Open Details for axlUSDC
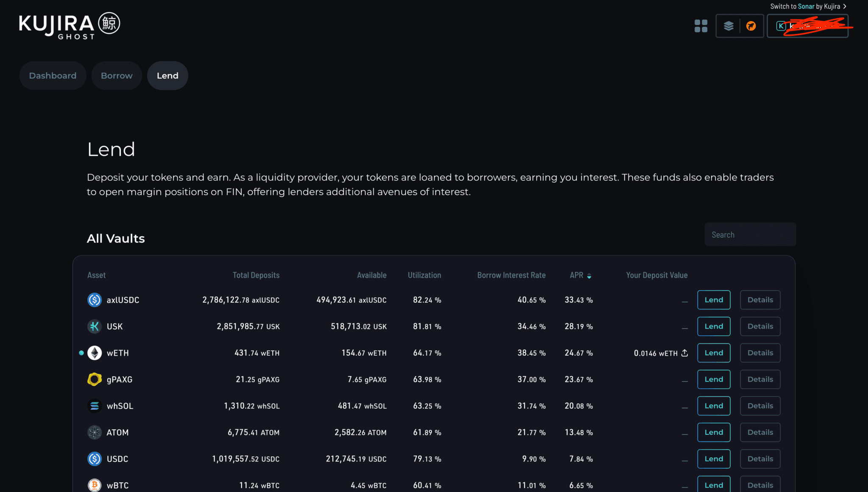This screenshot has width=868, height=492. point(760,300)
